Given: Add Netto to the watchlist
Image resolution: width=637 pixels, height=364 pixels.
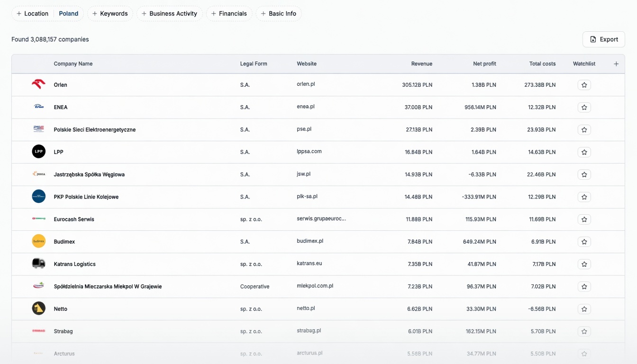Looking at the screenshot, I should (584, 309).
